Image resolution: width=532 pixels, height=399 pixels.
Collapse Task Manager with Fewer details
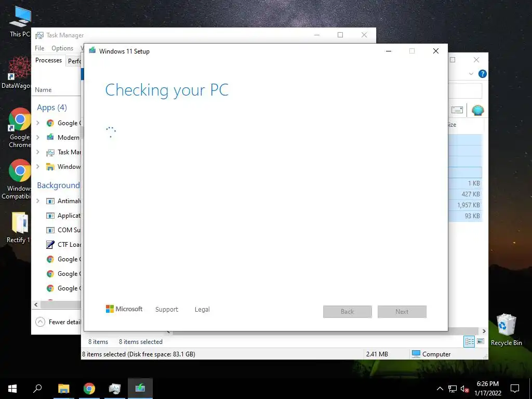pyautogui.click(x=58, y=322)
